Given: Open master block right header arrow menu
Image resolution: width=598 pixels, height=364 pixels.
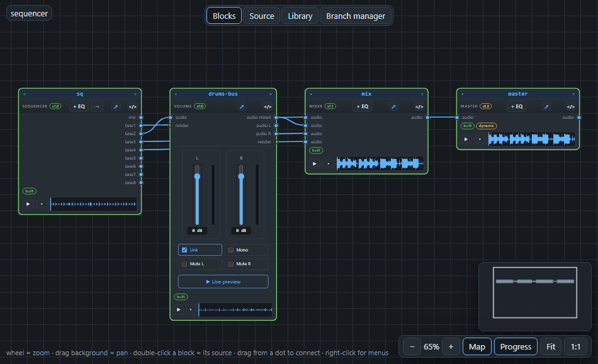Looking at the screenshot, I should click(x=573, y=94).
